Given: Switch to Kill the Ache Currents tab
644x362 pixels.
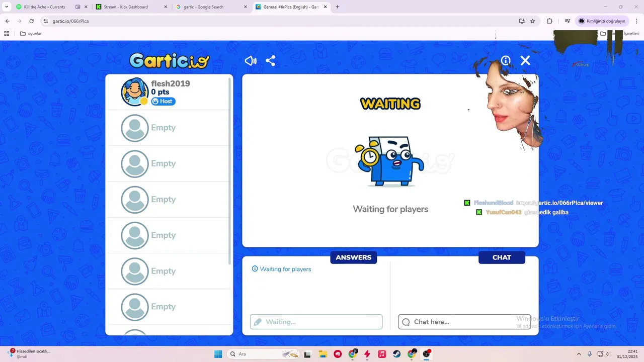Looking at the screenshot, I should pyautogui.click(x=44, y=7).
